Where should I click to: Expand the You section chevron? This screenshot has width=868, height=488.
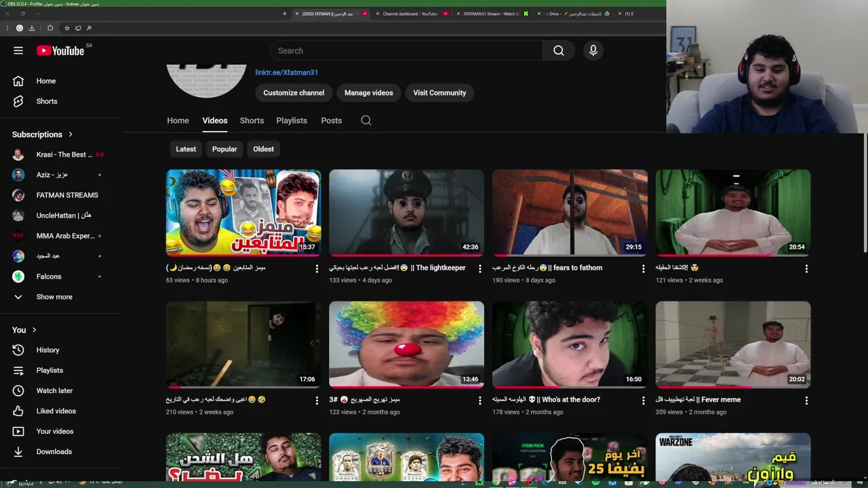tap(34, 330)
